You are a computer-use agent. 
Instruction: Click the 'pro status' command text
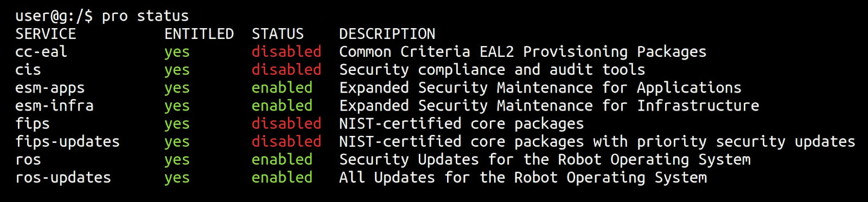[x=145, y=16]
